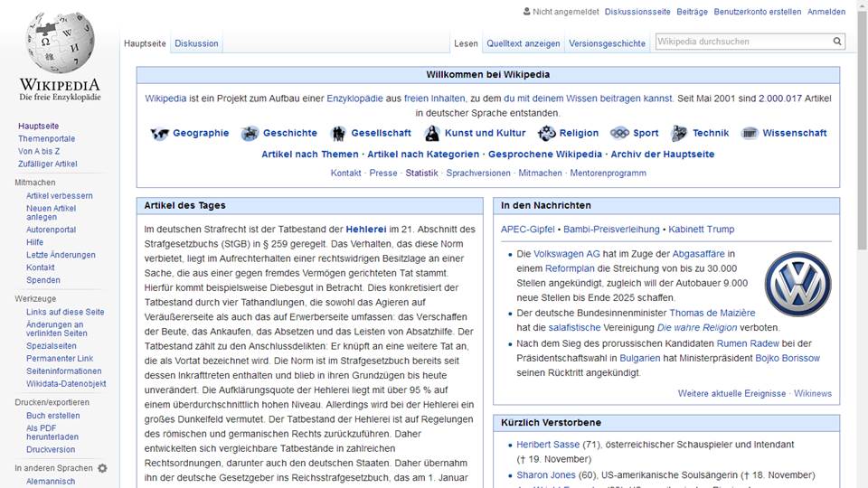Click the Gesellschaft portal icon
The image size is (868, 488).
tap(338, 134)
